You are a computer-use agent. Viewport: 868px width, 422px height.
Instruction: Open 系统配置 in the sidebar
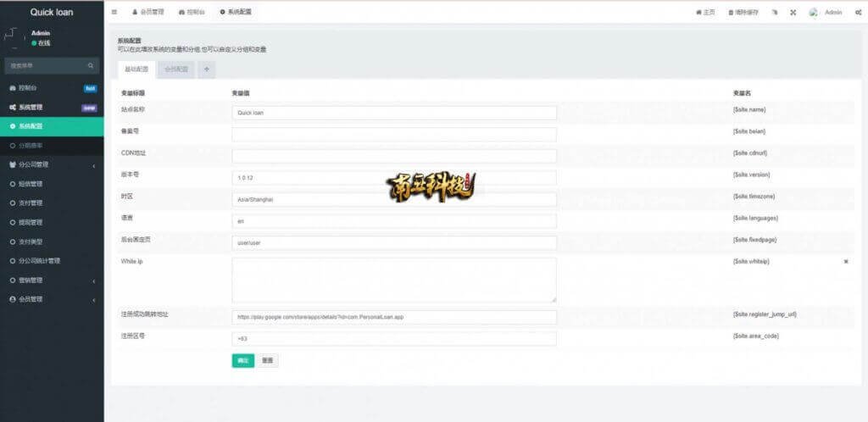pyautogui.click(x=52, y=126)
